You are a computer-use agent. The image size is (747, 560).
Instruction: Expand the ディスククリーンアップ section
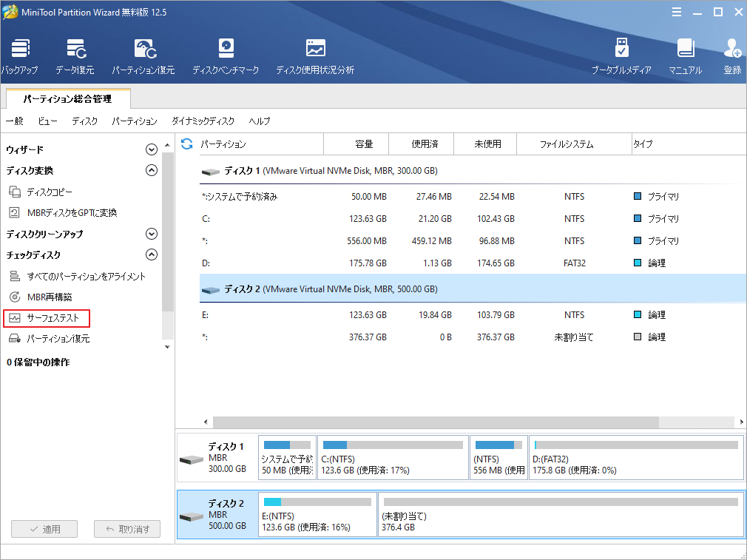coord(152,234)
